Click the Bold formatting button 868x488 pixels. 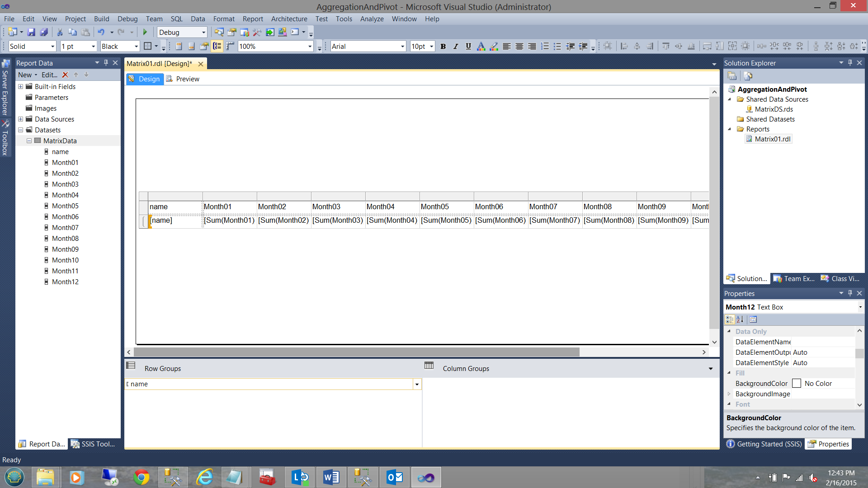point(443,46)
